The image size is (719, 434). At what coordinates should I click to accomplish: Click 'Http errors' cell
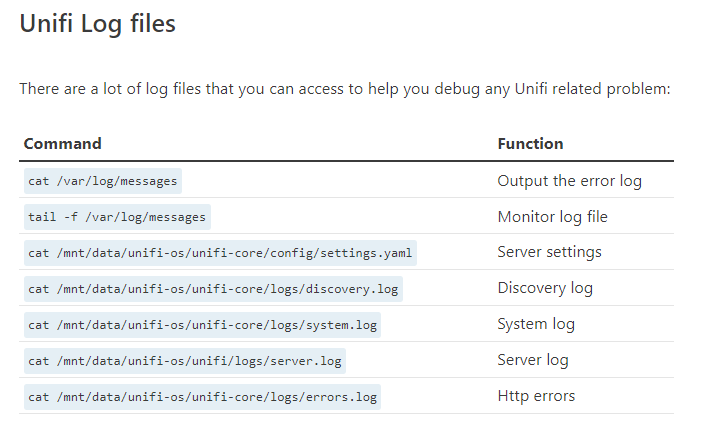(536, 396)
